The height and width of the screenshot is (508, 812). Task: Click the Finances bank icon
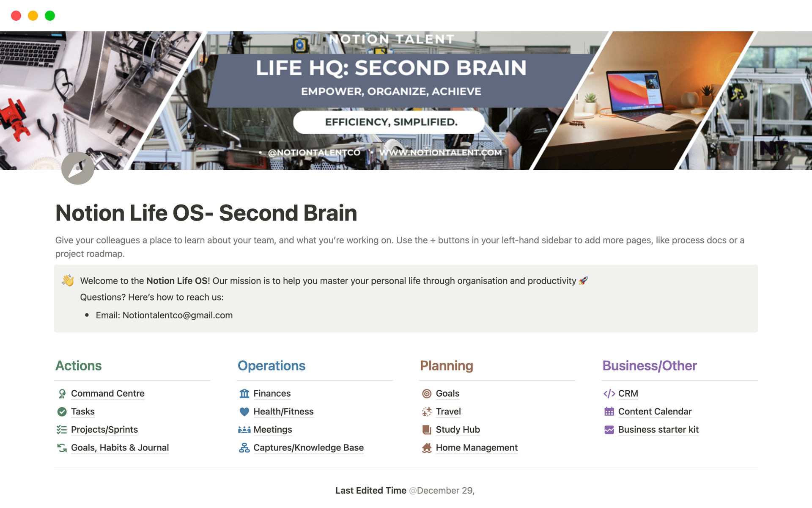pyautogui.click(x=244, y=394)
